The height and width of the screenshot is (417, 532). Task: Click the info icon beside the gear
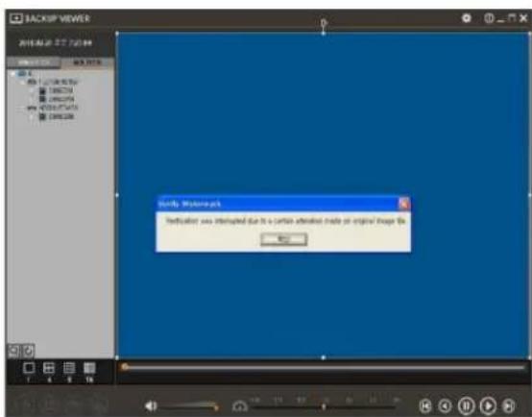point(489,18)
